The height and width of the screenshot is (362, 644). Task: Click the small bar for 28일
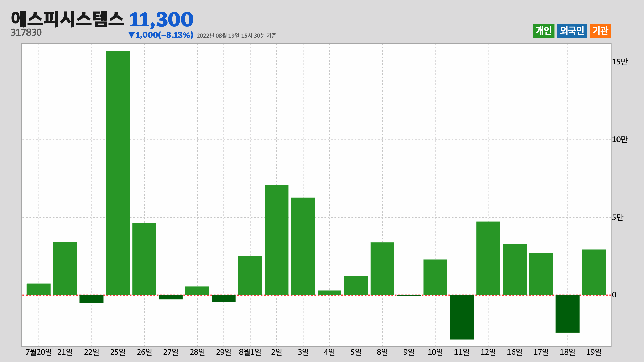click(197, 291)
